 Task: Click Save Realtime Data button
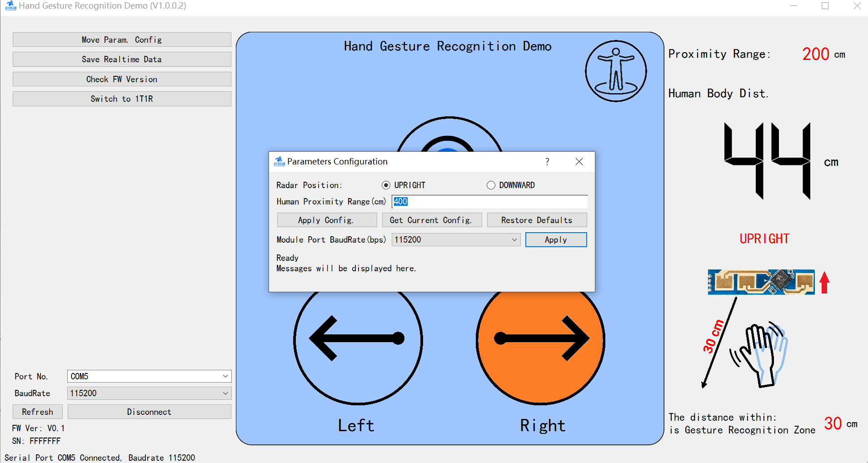pyautogui.click(x=122, y=60)
